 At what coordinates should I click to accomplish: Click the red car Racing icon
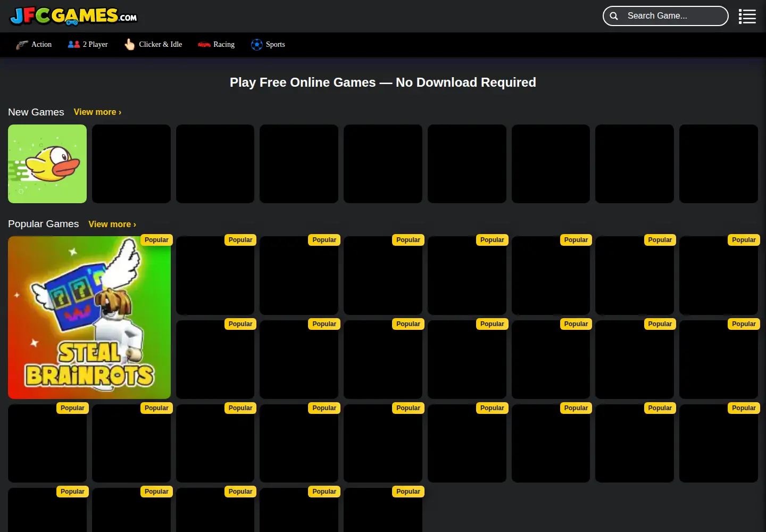coord(204,45)
